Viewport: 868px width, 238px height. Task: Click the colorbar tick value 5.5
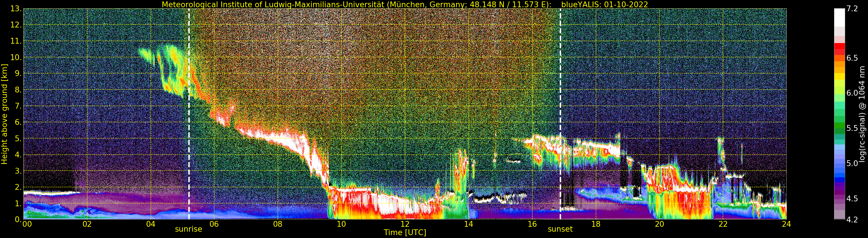(x=852, y=128)
